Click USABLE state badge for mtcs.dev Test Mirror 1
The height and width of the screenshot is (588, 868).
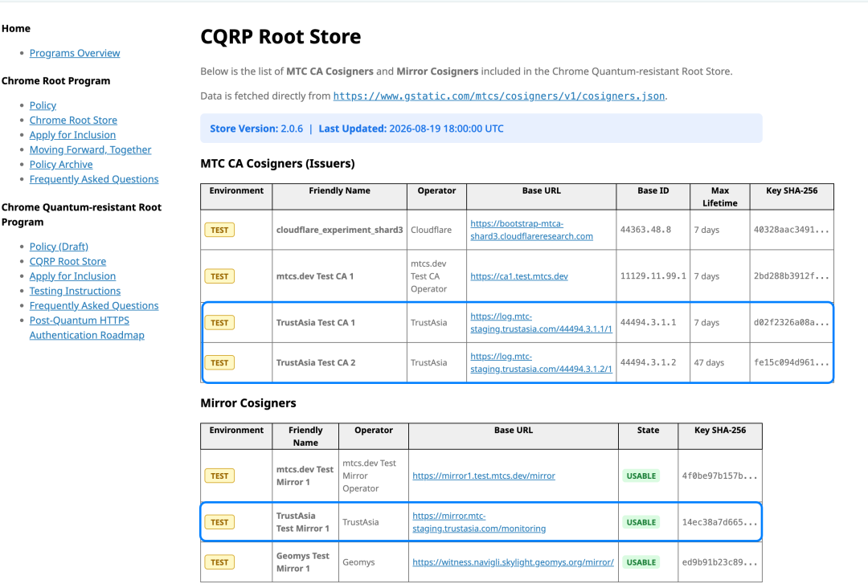click(x=641, y=476)
